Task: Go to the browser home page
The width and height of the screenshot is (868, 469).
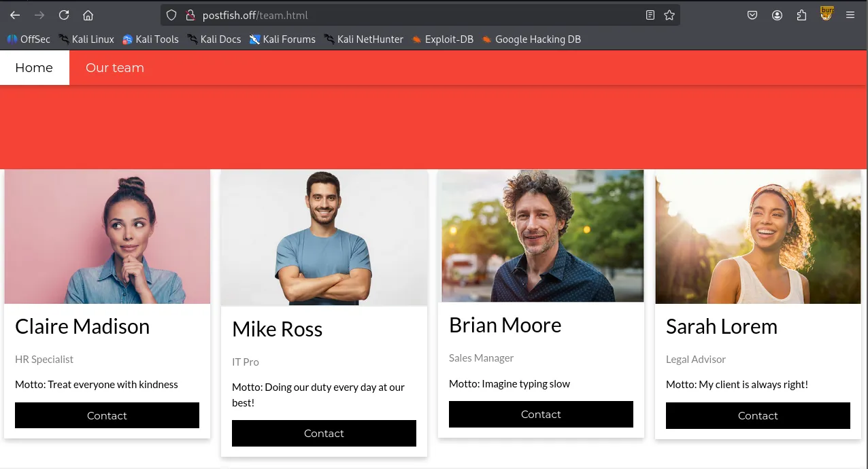Action: coord(88,15)
